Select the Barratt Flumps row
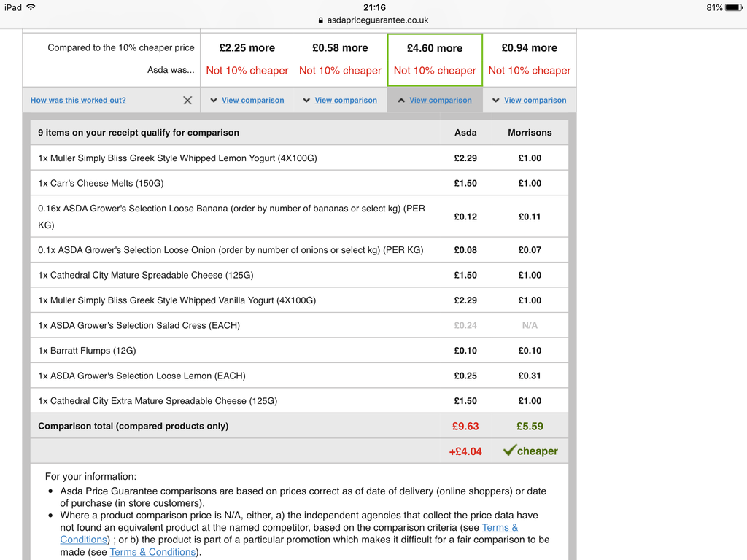 pos(299,351)
